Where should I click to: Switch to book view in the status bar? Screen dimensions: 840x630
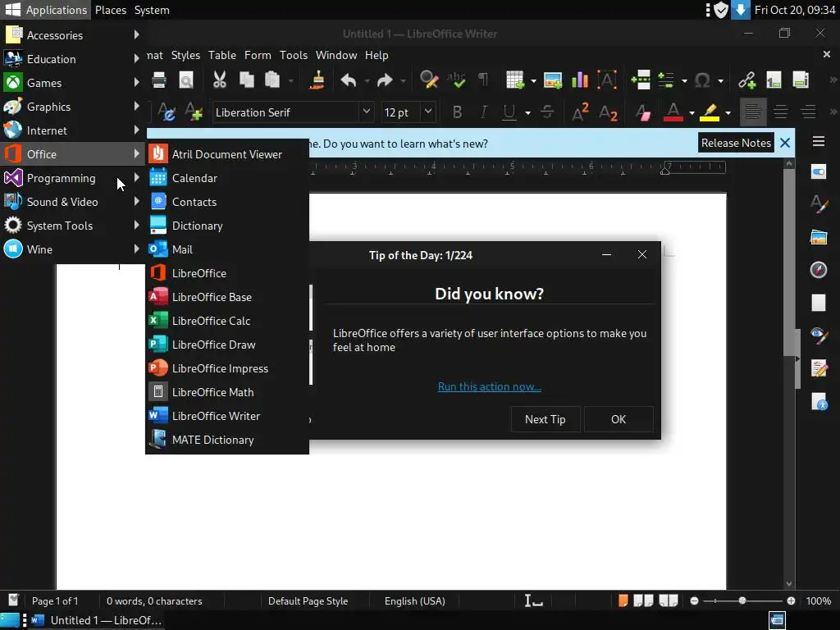pos(668,600)
